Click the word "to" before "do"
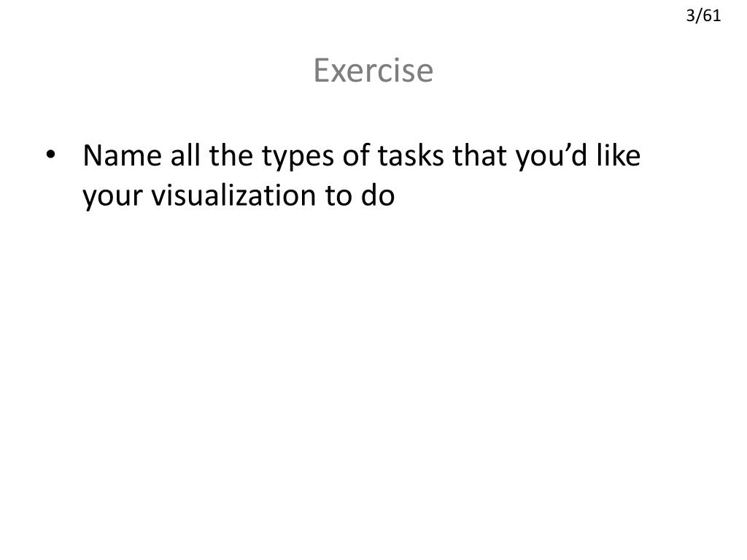Image resolution: width=747 pixels, height=560 pixels. point(337,195)
